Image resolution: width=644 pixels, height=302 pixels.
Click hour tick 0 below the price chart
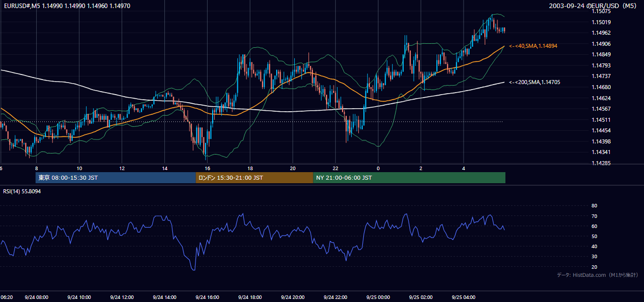[x=378, y=168]
